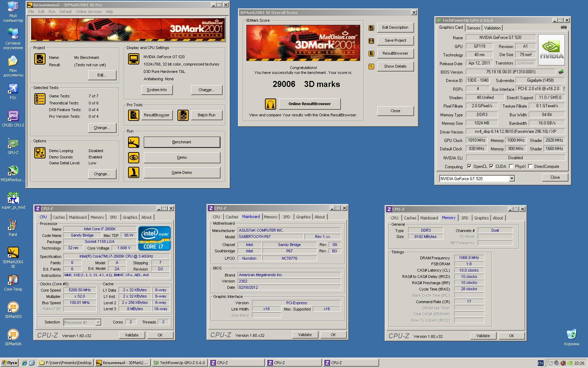
Task: Click the Selected Tests checklist icon
Action: tap(40, 99)
